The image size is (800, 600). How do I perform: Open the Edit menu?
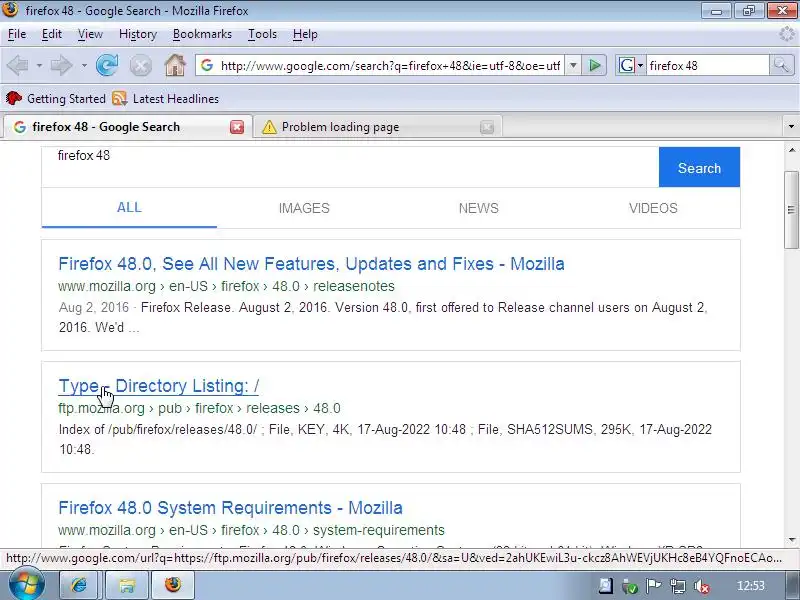point(52,34)
